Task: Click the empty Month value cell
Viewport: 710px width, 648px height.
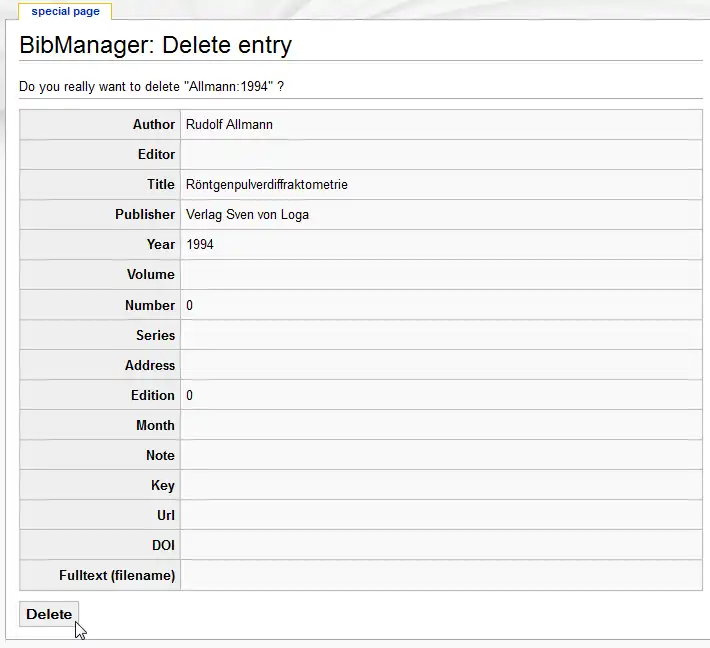Action: click(x=441, y=425)
